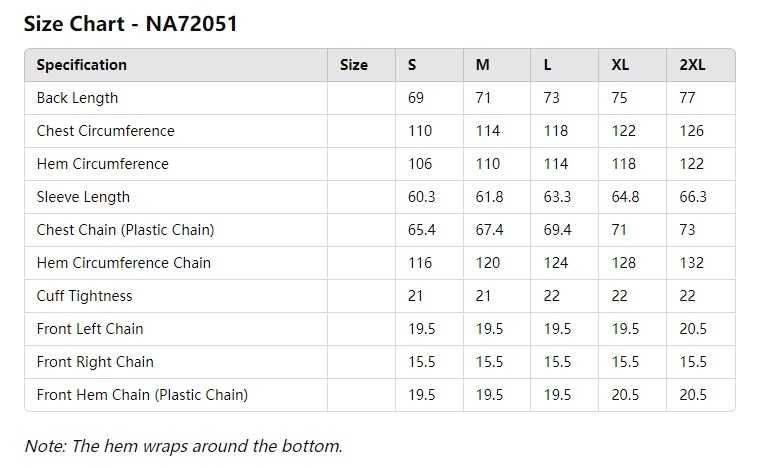Viewport: 760px width, 468px height.
Task: Select the Specification column header
Action: (82, 65)
